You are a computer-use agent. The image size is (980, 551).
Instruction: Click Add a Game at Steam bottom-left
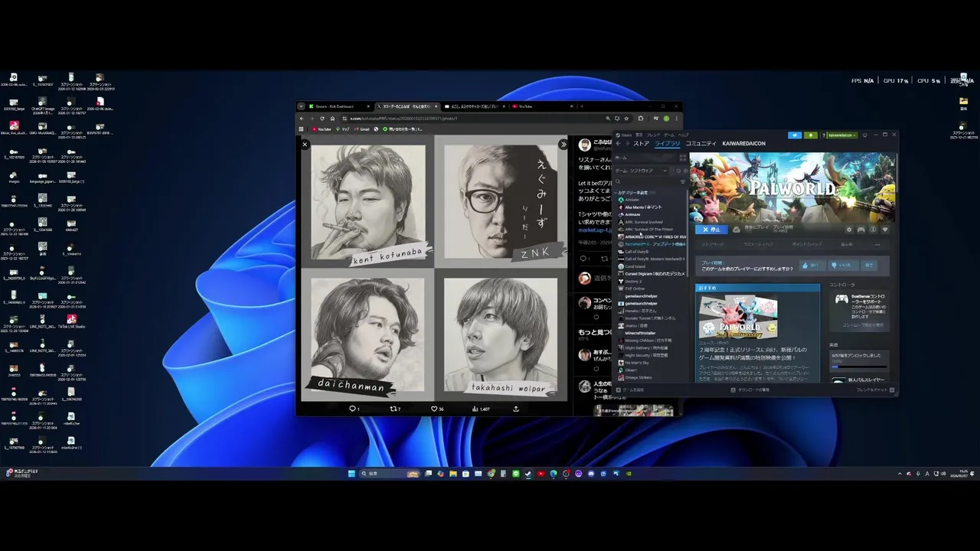tap(629, 390)
